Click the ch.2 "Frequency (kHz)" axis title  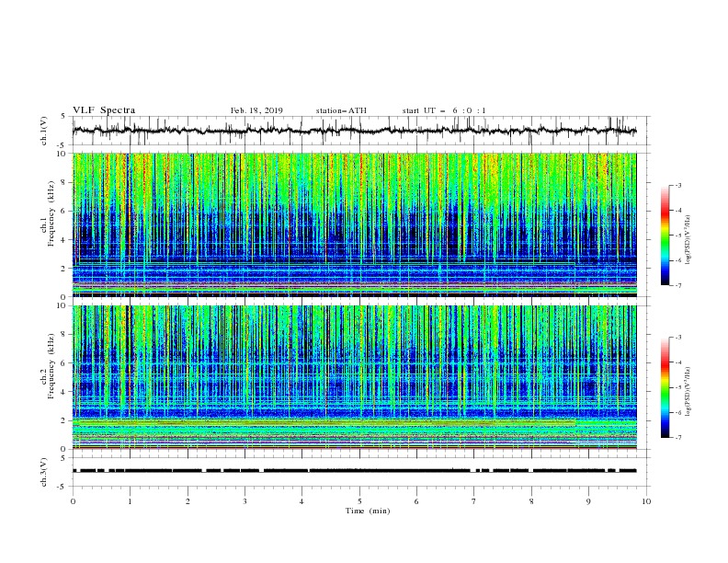(x=51, y=366)
